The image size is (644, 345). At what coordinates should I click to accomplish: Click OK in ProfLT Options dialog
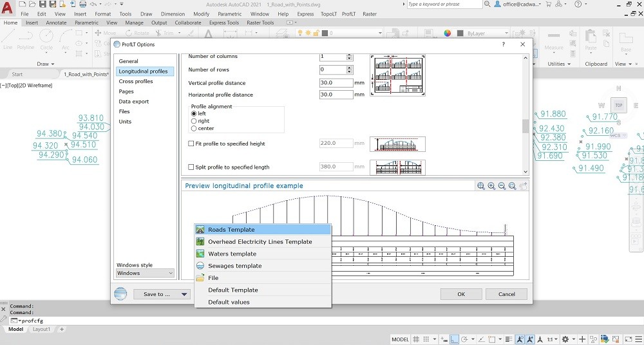pos(461,294)
